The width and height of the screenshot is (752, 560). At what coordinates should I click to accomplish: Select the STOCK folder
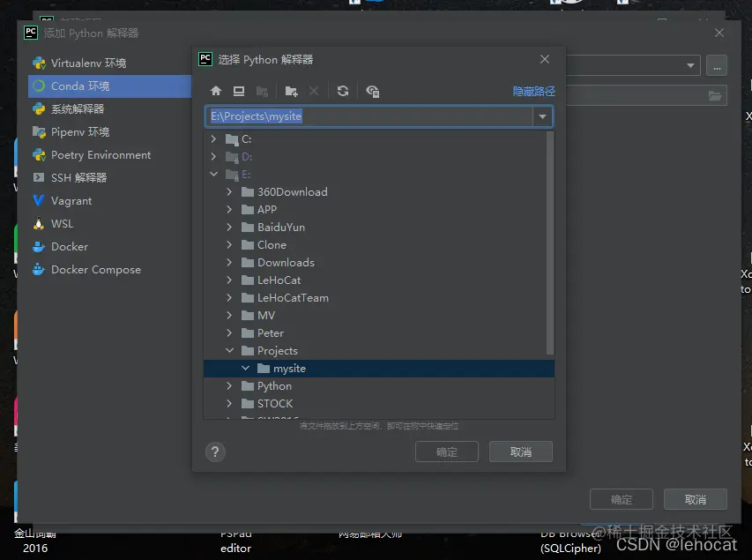click(379, 404)
